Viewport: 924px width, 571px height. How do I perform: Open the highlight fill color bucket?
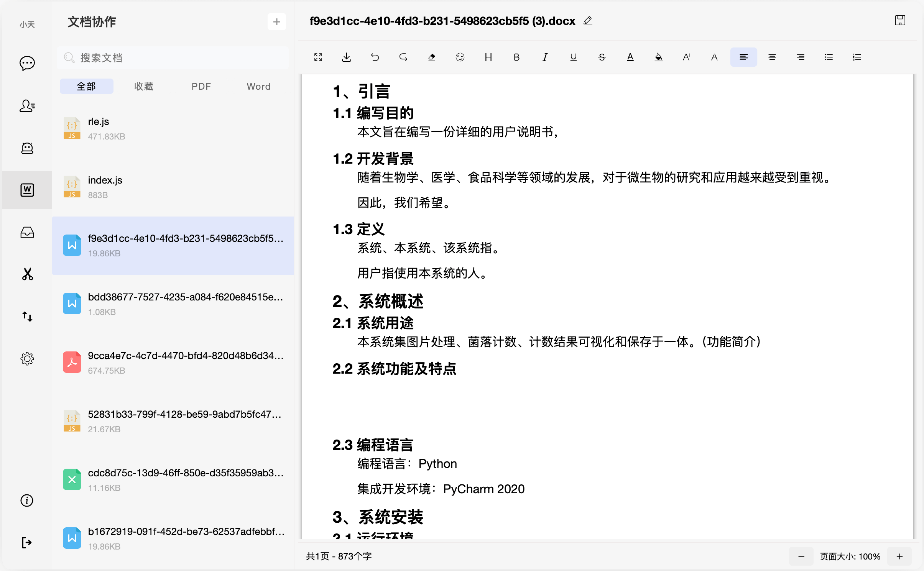[x=659, y=57]
